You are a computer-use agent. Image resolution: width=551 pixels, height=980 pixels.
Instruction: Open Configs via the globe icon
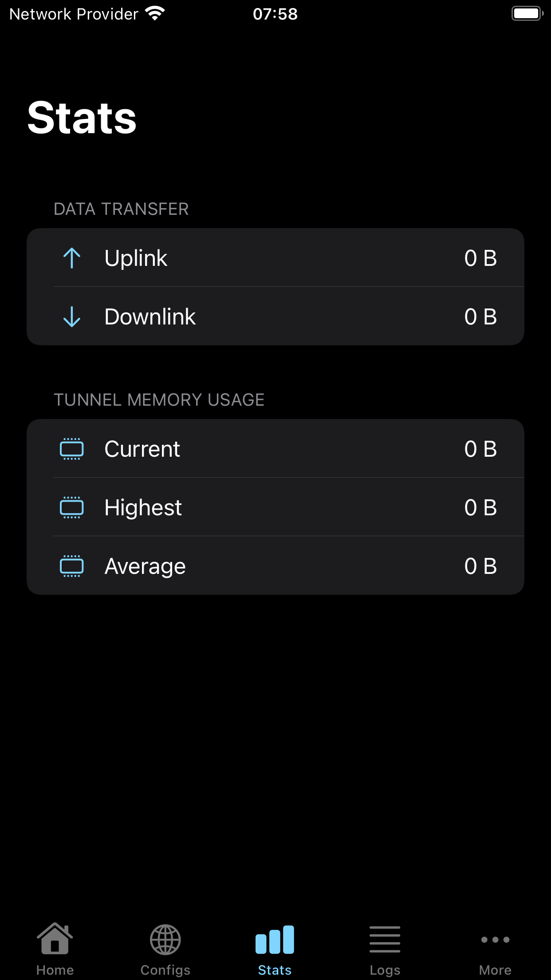point(165,939)
